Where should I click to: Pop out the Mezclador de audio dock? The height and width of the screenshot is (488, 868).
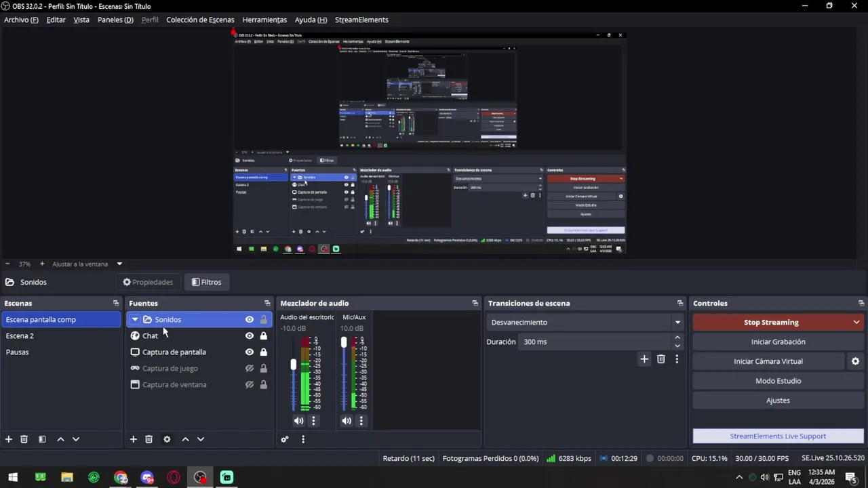tap(475, 303)
